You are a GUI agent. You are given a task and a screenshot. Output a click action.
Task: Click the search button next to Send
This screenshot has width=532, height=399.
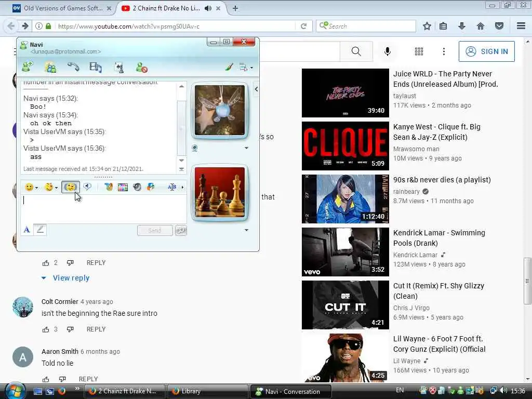[181, 230]
